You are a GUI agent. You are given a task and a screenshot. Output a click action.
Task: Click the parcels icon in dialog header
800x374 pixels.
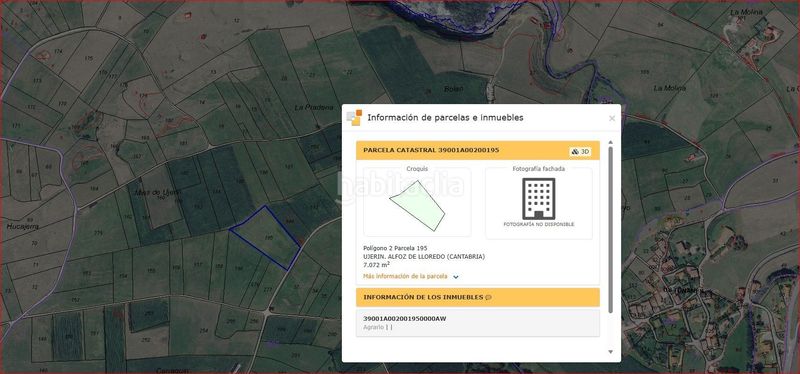[354, 118]
